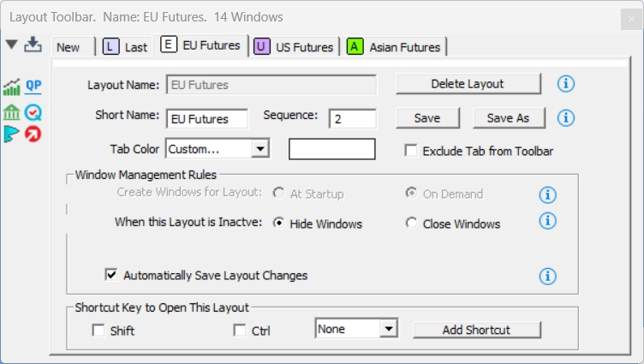This screenshot has width=644, height=364.
Task: Click the custom tab color swatch
Action: click(x=332, y=149)
